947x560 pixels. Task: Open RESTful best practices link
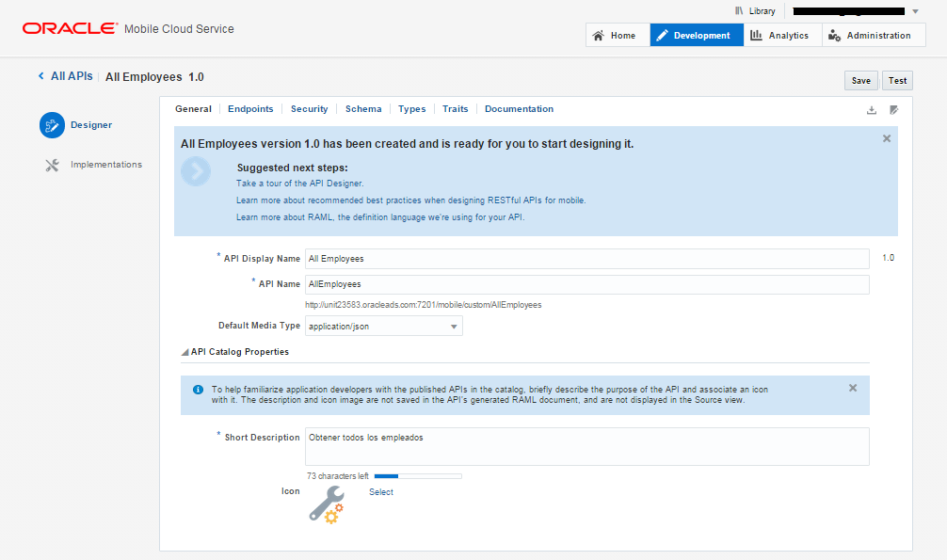tap(410, 200)
